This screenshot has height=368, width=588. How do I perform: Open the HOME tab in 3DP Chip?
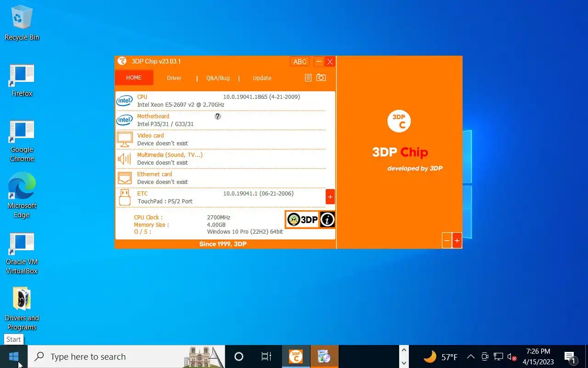(134, 78)
